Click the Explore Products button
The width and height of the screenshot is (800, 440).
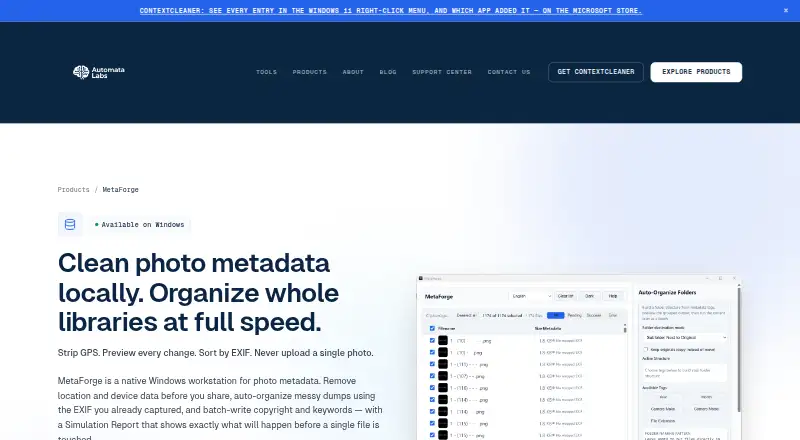pos(696,72)
